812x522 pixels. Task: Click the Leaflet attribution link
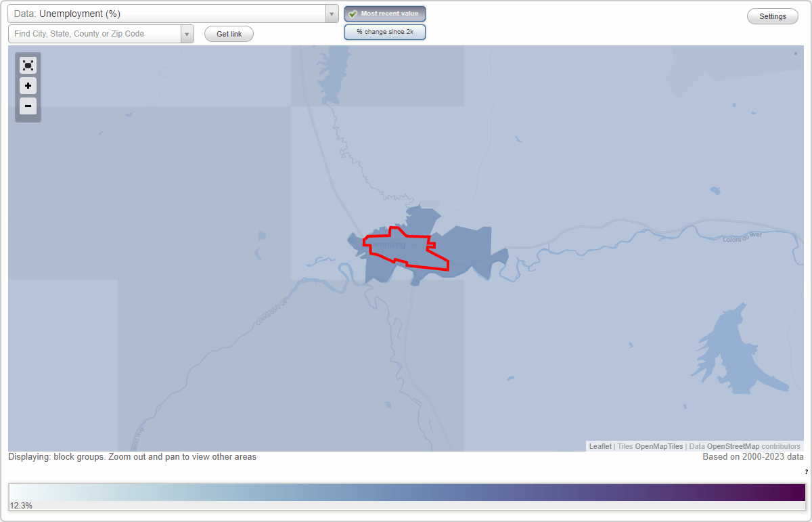[600, 446]
